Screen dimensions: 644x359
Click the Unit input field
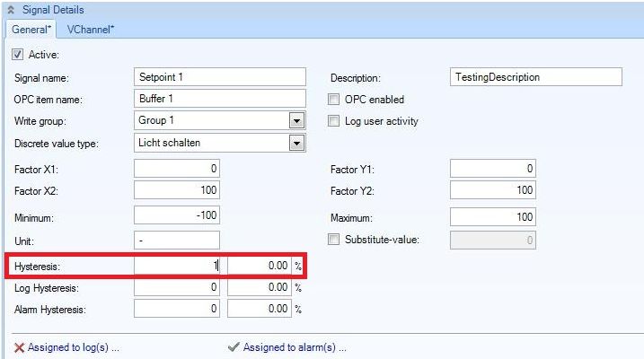176,240
